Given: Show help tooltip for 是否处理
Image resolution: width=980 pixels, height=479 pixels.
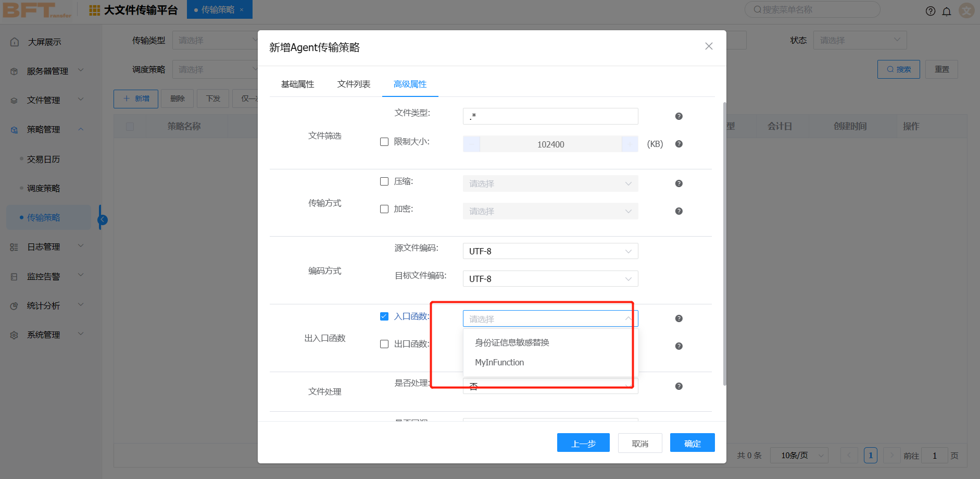Looking at the screenshot, I should click(679, 386).
